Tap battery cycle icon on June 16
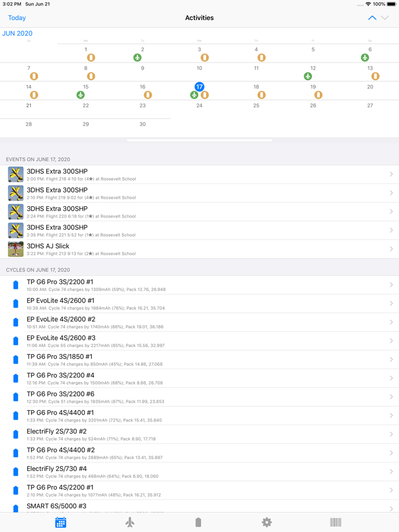 148,95
